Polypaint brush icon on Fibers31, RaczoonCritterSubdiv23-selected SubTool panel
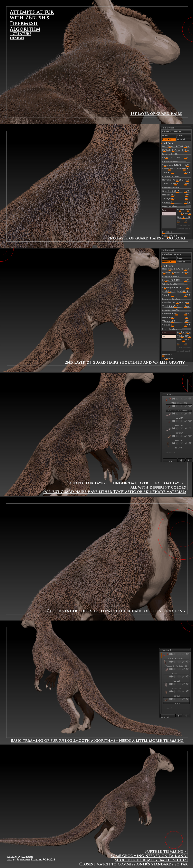Viewport: 193px width, 868px height. 186,444
